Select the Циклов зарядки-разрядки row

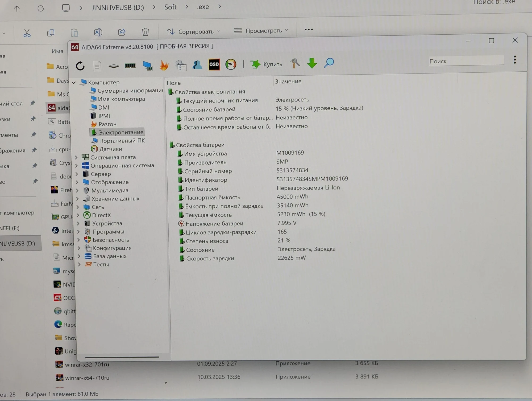coord(233,232)
